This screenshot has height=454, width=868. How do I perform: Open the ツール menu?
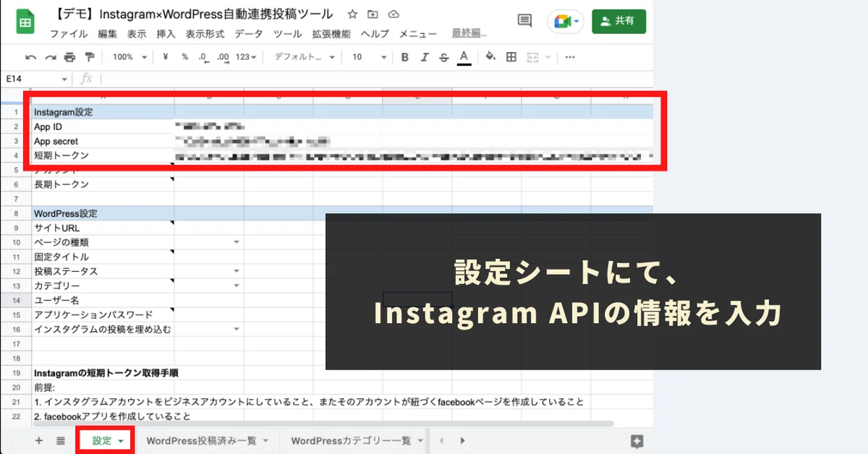[287, 34]
